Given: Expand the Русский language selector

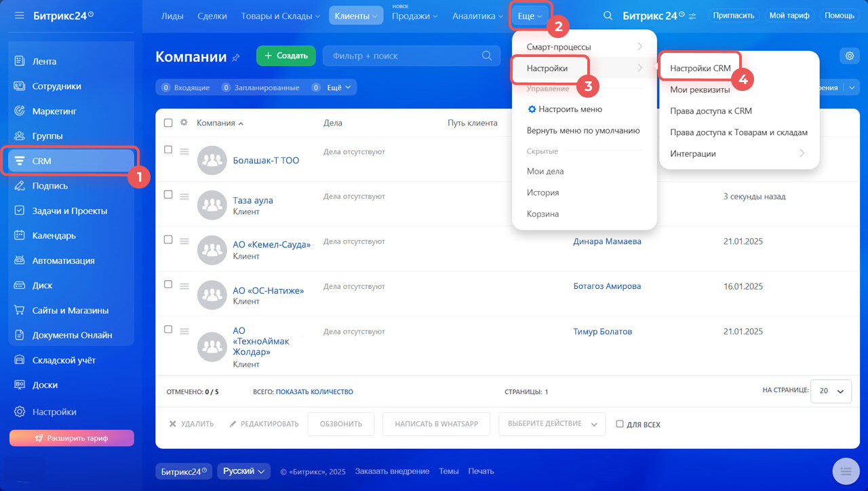Looking at the screenshot, I should click(x=243, y=471).
